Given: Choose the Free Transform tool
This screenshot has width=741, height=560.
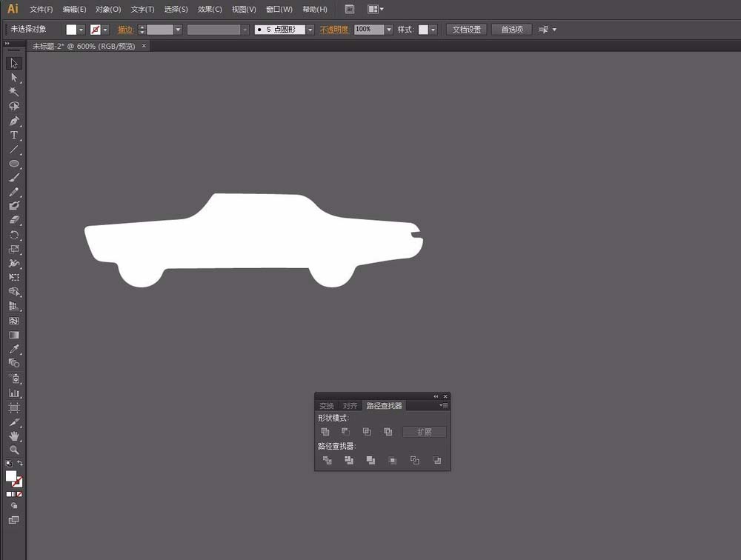Looking at the screenshot, I should [x=13, y=277].
